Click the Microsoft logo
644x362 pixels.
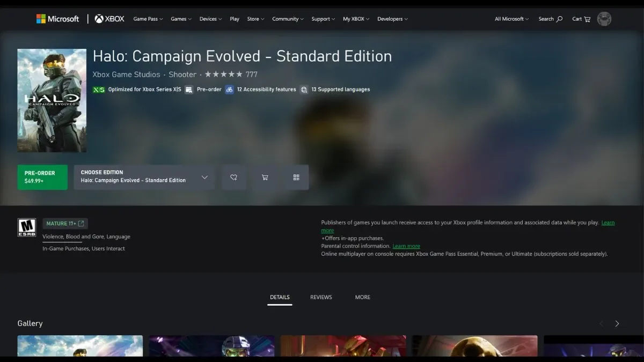click(57, 19)
